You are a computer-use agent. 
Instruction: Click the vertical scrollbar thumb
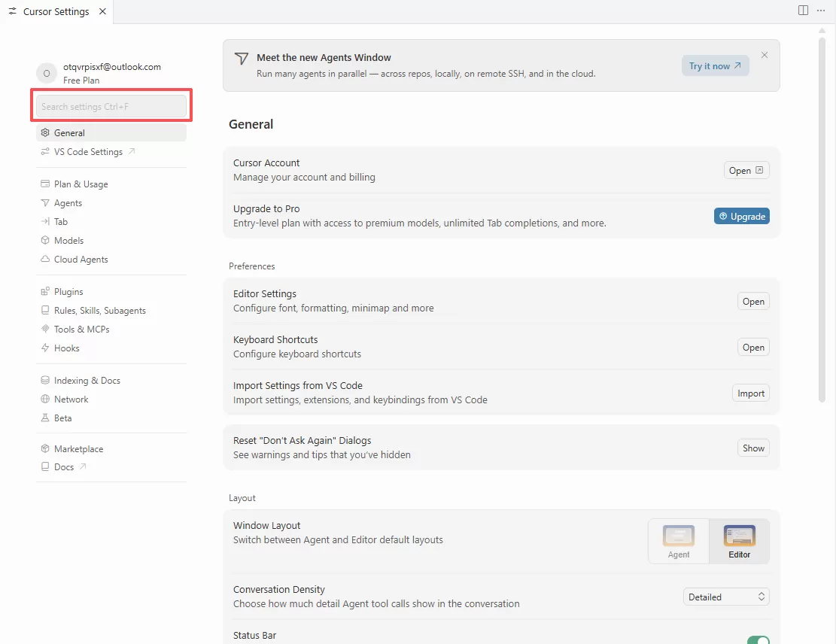(822, 219)
